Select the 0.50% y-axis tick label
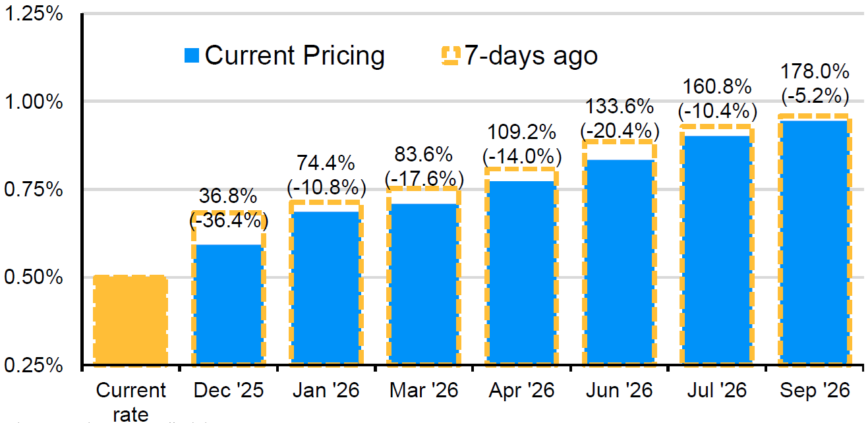The width and height of the screenshot is (868, 423). point(33,277)
